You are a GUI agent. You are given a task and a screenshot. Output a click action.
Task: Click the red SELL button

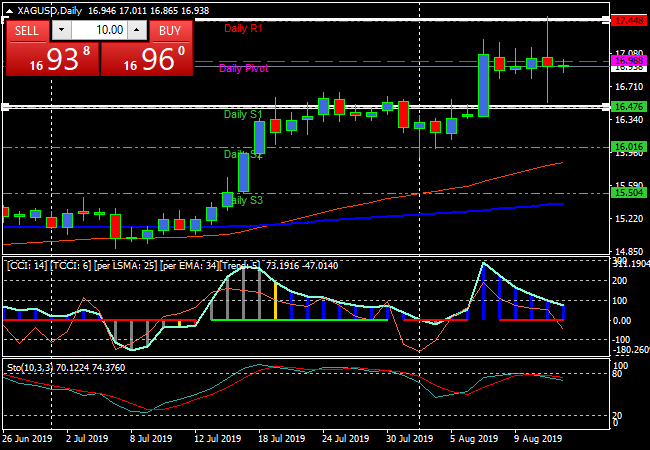tap(27, 30)
